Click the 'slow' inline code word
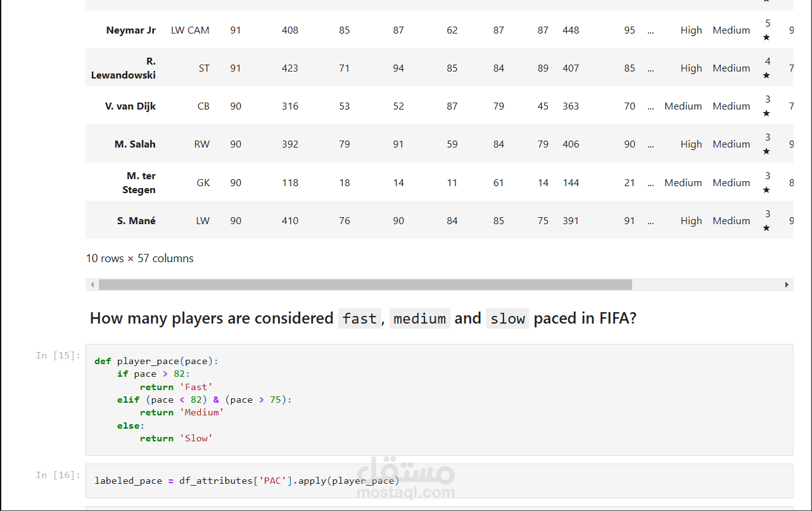 point(507,319)
